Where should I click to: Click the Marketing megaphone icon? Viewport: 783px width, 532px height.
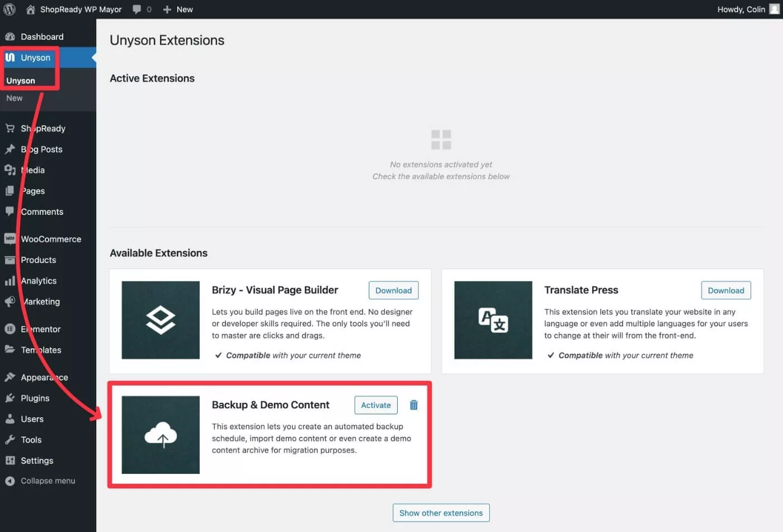tap(10, 302)
